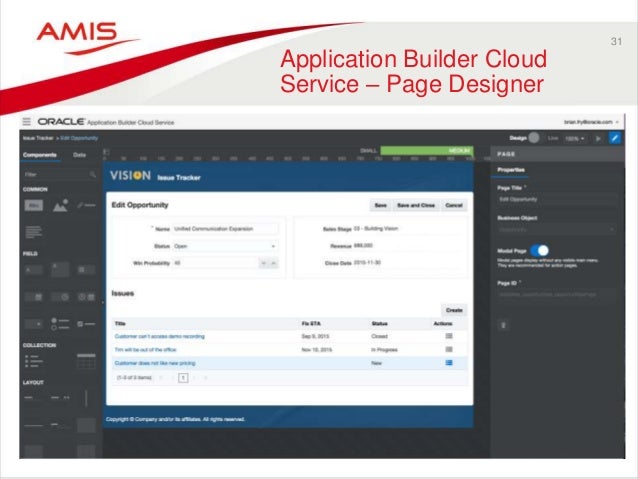Screen dimensions: 638x479
Task: Select the SMALL screen size breakpoint
Action: coord(368,151)
